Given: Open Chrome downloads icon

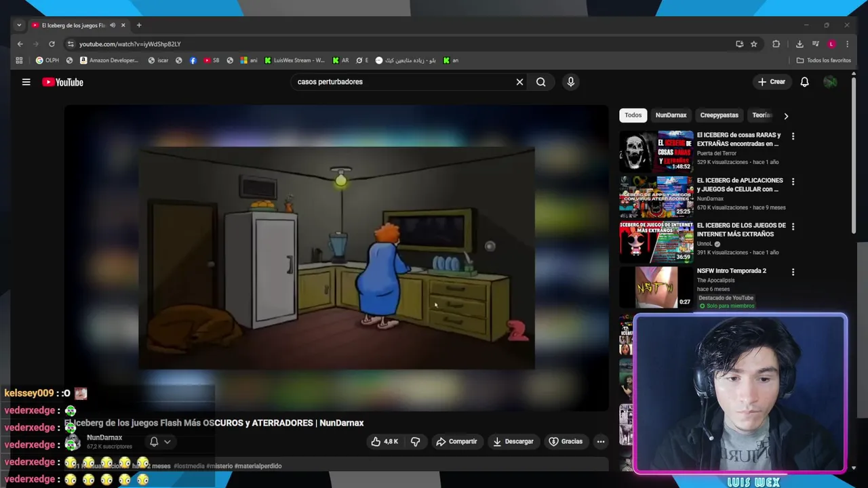Looking at the screenshot, I should [x=800, y=44].
